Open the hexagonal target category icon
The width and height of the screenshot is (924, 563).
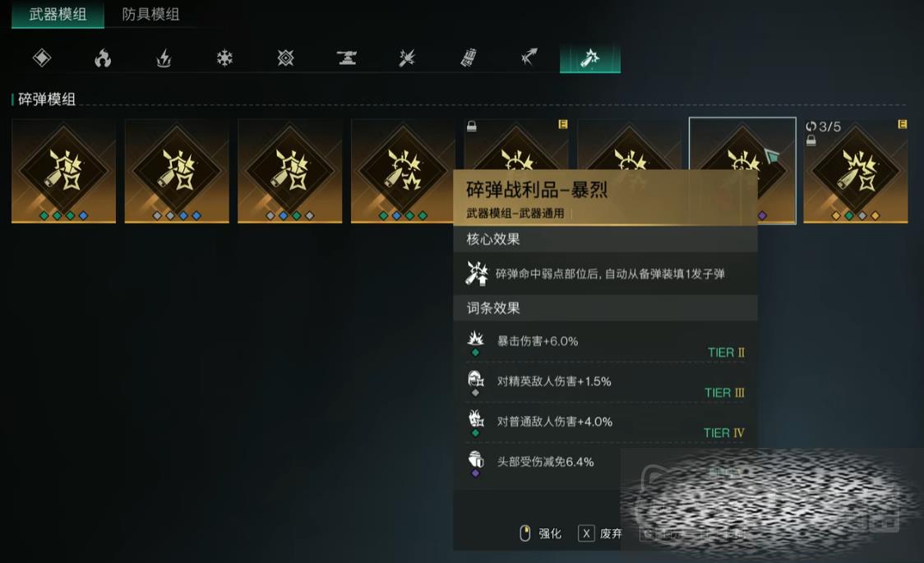(x=286, y=58)
